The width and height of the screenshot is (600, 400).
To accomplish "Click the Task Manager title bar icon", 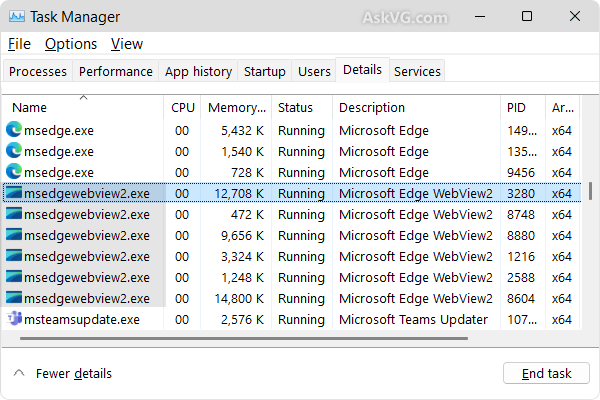I will 16,16.
